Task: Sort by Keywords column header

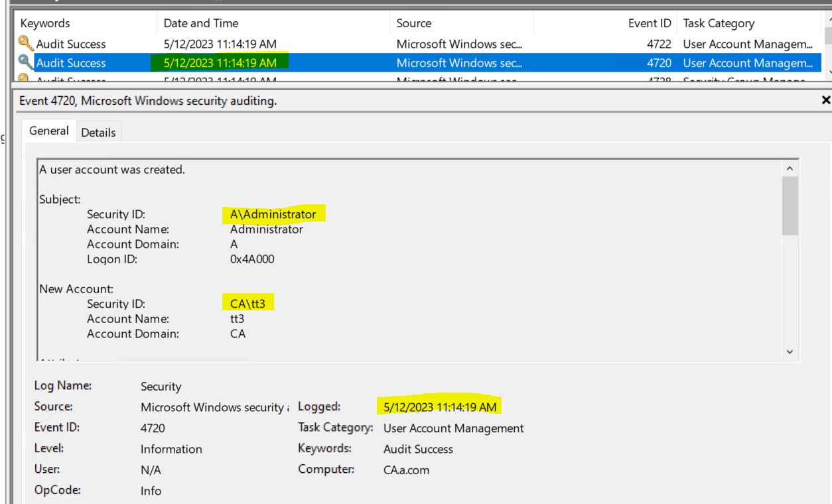Action: point(45,23)
